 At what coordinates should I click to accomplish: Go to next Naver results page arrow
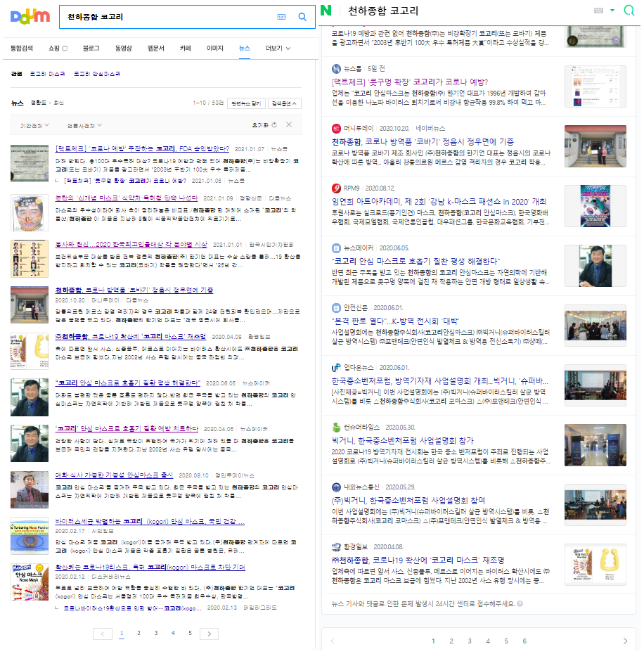tap(625, 641)
